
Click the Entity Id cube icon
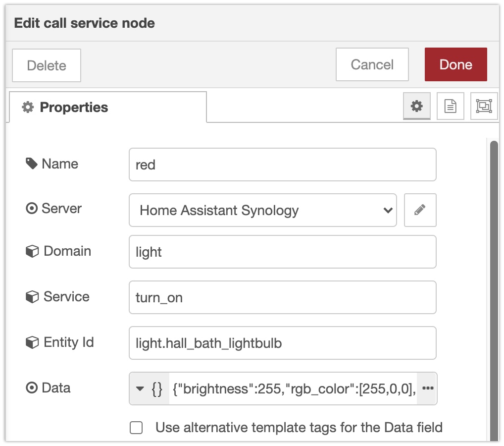click(x=32, y=342)
